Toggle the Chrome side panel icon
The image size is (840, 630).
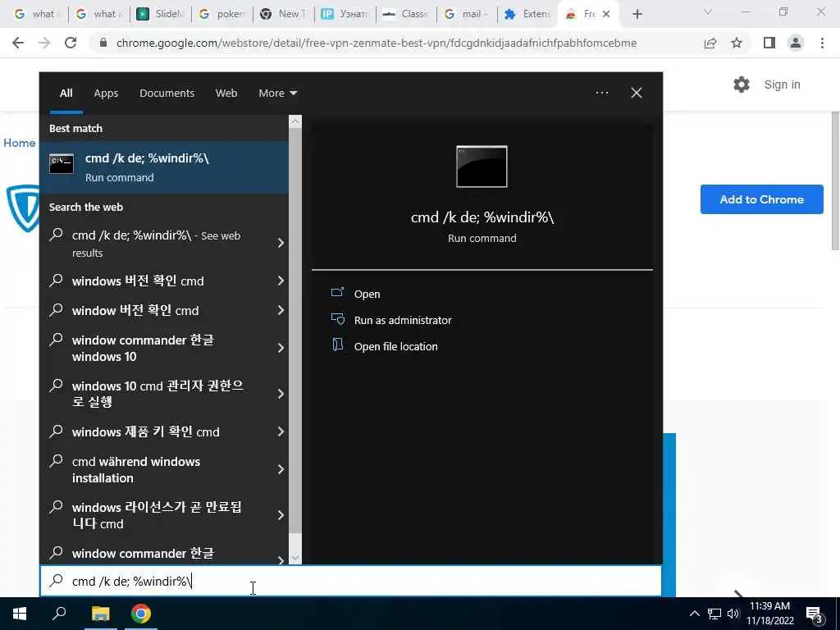tap(769, 43)
